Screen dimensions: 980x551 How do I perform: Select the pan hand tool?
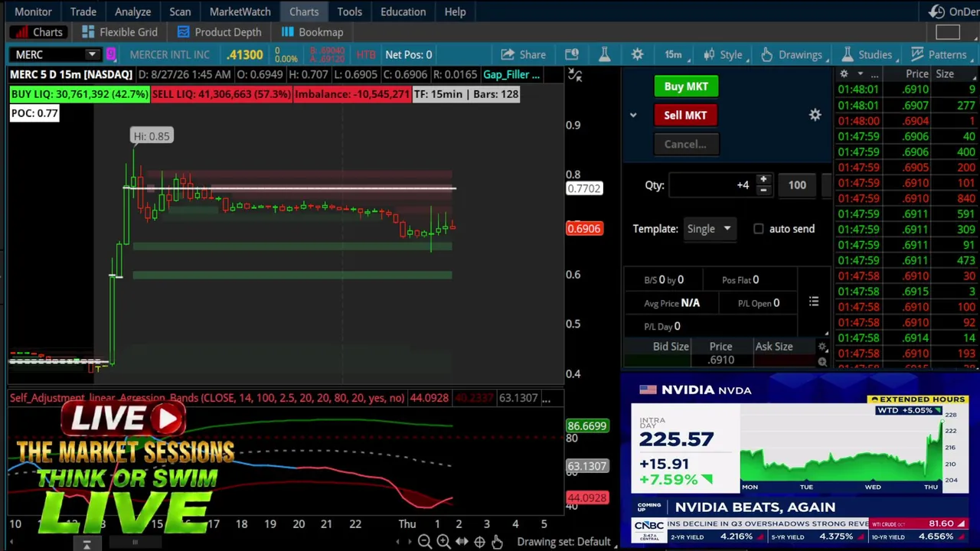[497, 542]
